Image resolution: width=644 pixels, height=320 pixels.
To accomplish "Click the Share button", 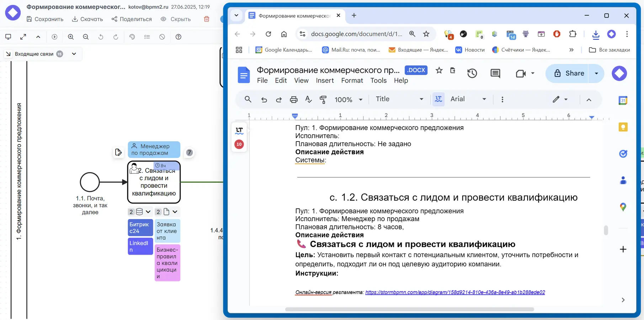I will coord(568,73).
